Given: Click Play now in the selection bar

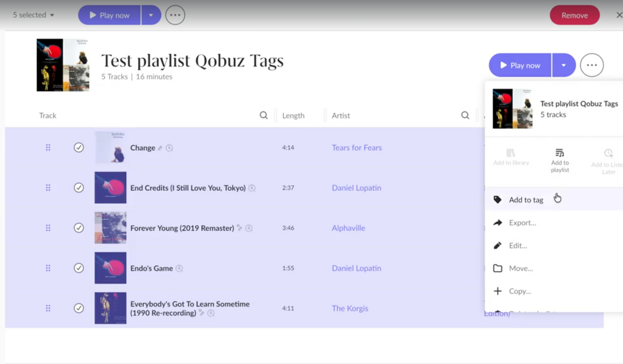Looking at the screenshot, I should (110, 15).
